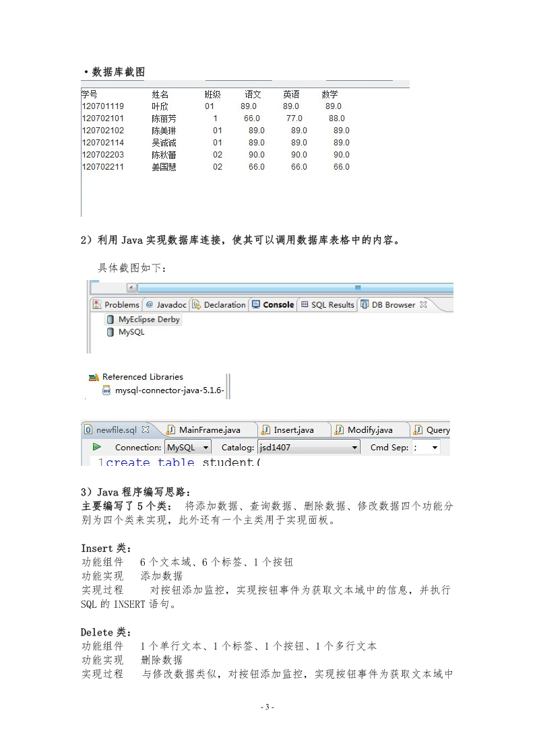Click the 班级 column header
The width and height of the screenshot is (535, 756).
[213, 94]
